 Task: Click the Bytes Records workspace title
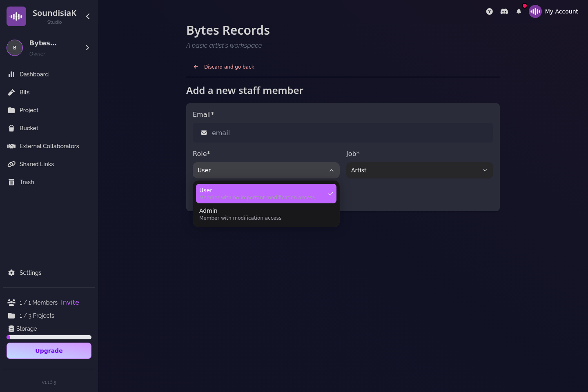coord(228,31)
